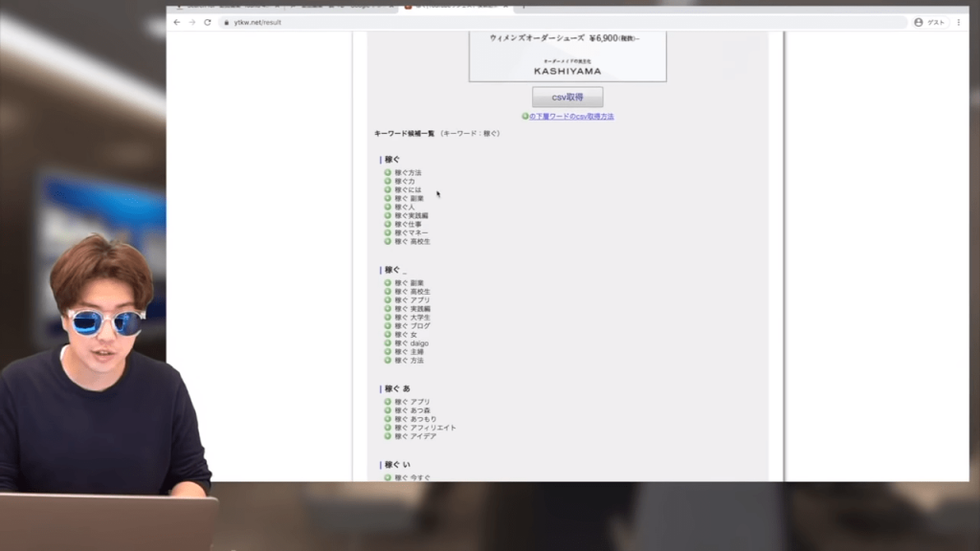This screenshot has width=980, height=551.
Task: Open the 稼ぐ実践編 keyword in first list
Action: [412, 216]
